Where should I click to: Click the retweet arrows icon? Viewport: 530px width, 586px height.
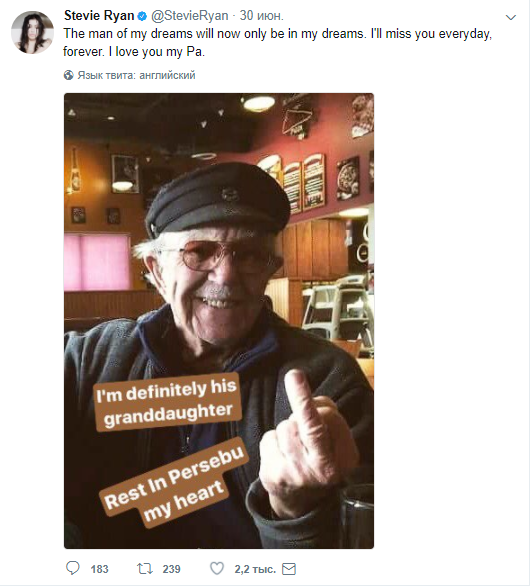pyautogui.click(x=145, y=569)
